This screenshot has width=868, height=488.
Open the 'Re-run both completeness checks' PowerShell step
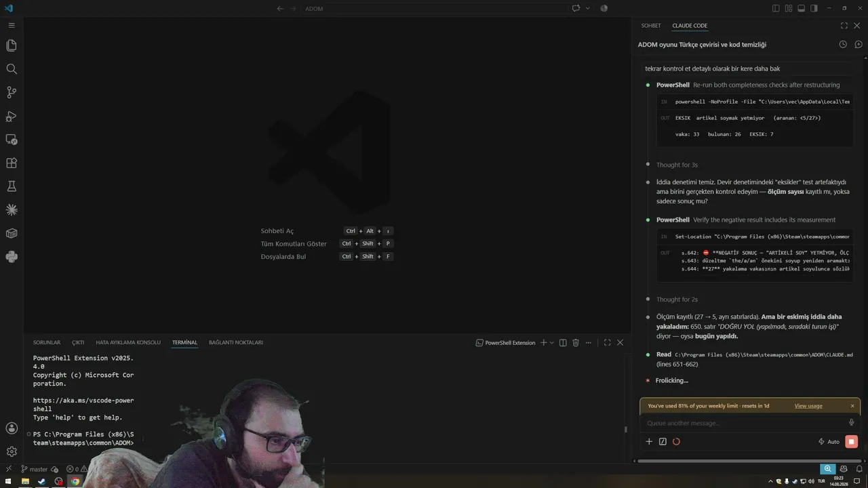(748, 85)
